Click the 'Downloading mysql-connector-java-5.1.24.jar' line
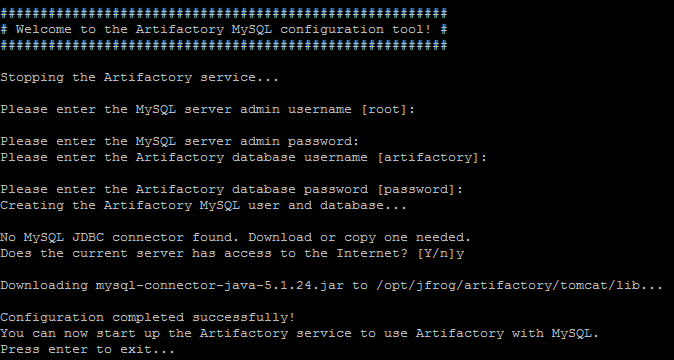 click(331, 286)
